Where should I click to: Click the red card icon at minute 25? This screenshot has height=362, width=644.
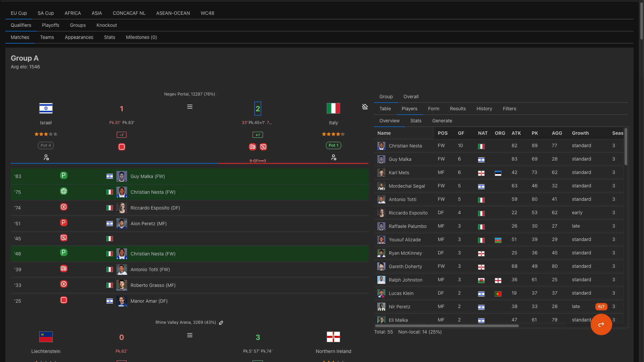tap(64, 300)
